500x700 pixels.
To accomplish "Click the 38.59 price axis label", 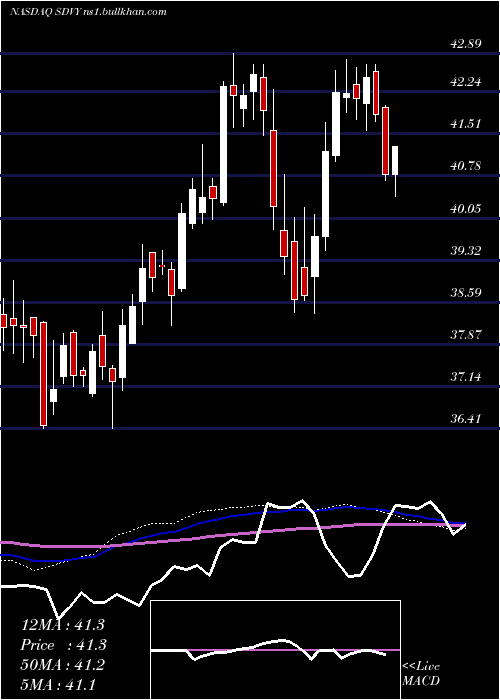I will click(x=466, y=293).
